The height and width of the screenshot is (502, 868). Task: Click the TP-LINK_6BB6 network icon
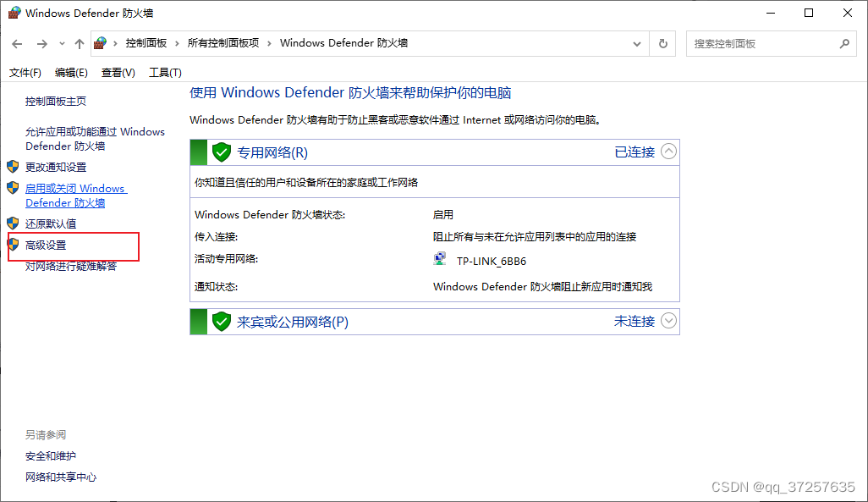coord(440,259)
